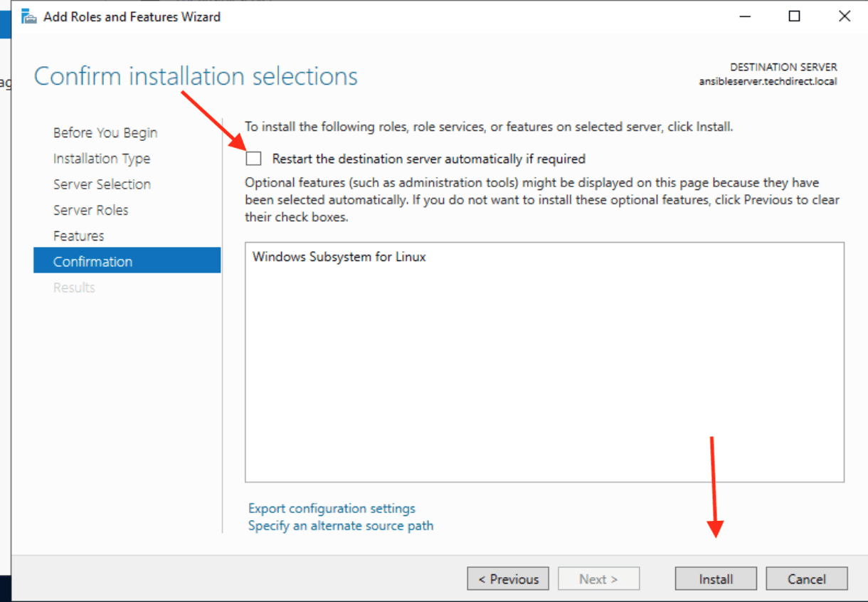The image size is (868, 602).
Task: Go back with the Previous button
Action: coord(508,579)
